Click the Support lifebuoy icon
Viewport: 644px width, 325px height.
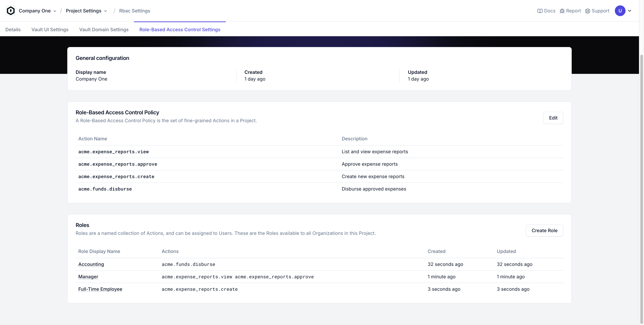tap(587, 11)
